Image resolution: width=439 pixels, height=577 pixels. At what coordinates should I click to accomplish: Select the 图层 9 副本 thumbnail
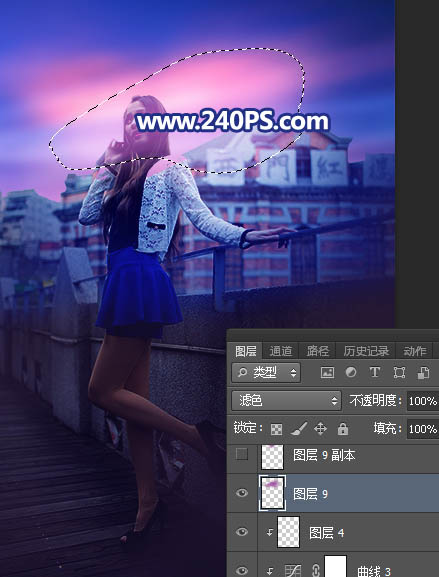point(272,457)
